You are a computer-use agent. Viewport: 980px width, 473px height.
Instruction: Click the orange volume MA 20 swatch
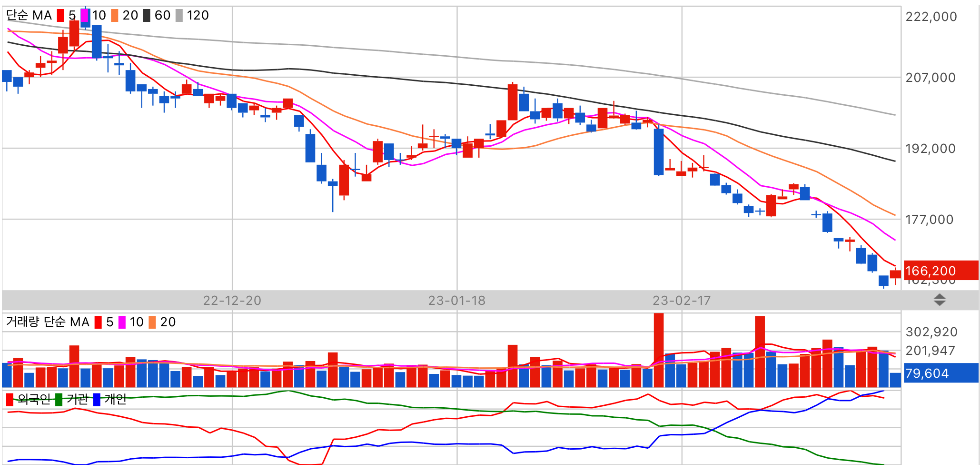pos(152,322)
